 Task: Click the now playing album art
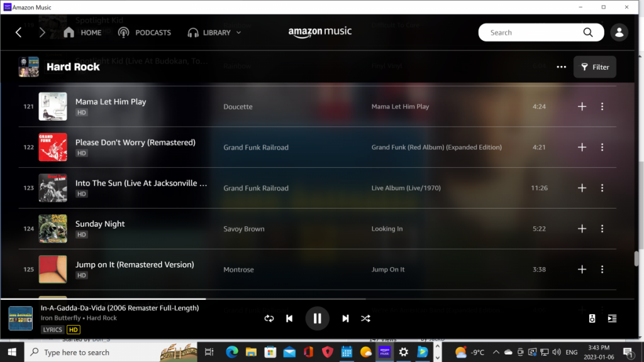point(21,318)
